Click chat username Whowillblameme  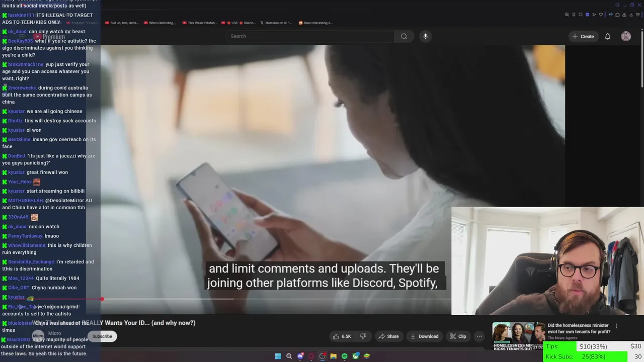click(27, 245)
